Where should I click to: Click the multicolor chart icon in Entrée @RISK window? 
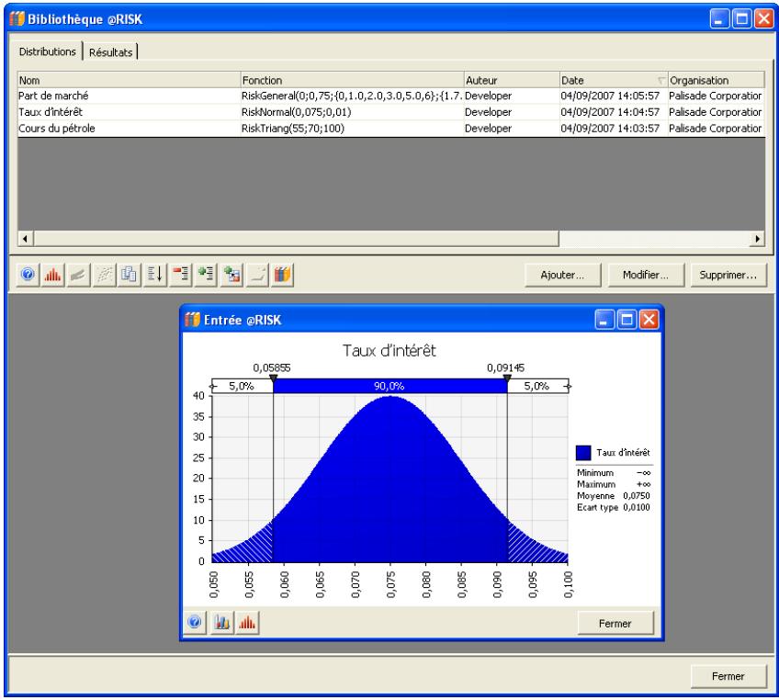pyautogui.click(x=223, y=623)
